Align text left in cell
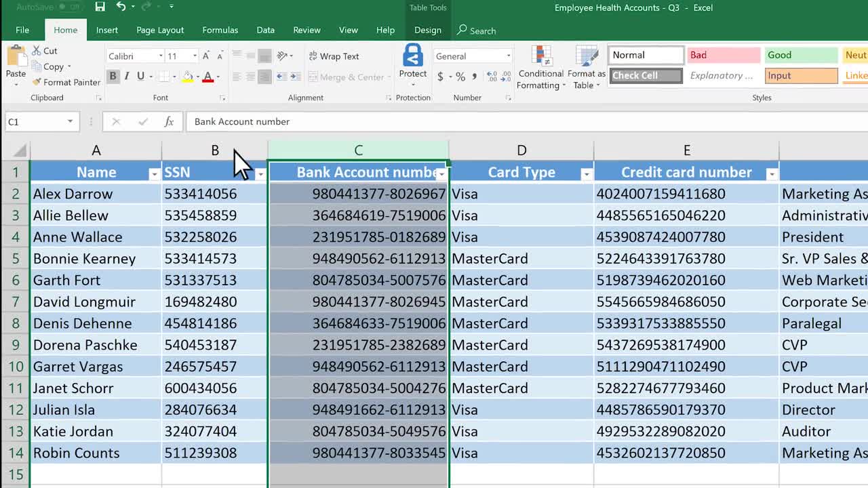 pyautogui.click(x=237, y=77)
